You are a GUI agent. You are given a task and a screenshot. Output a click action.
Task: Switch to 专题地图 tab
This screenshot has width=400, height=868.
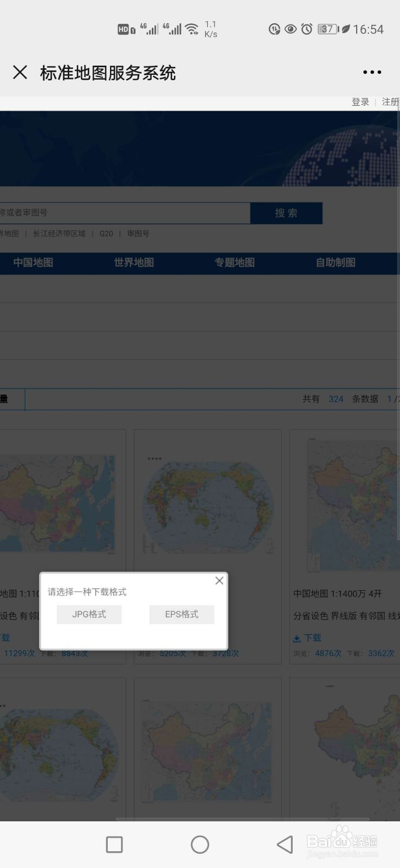tap(235, 263)
